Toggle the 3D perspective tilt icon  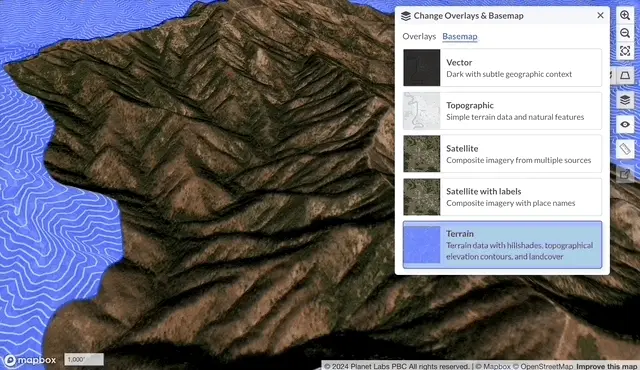click(x=625, y=75)
